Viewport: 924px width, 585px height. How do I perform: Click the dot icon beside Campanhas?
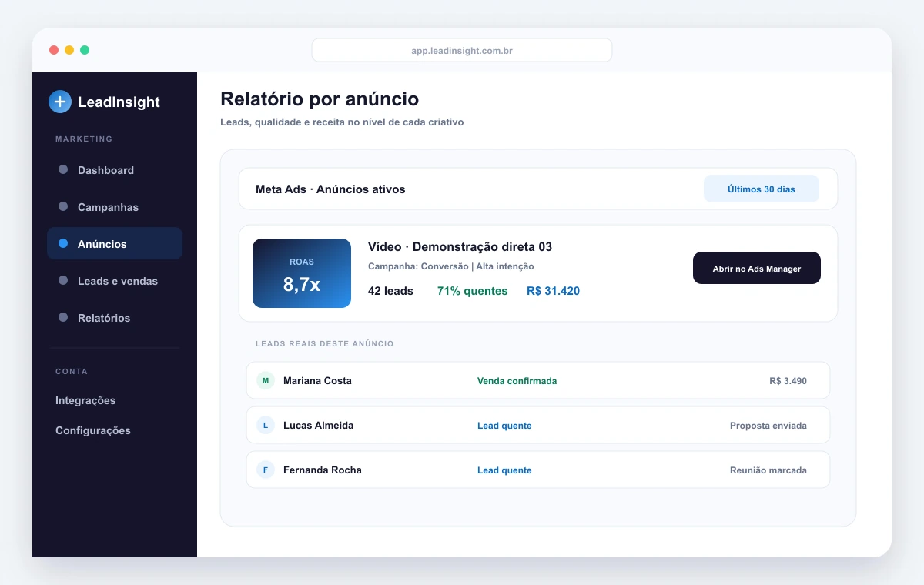[x=63, y=206]
